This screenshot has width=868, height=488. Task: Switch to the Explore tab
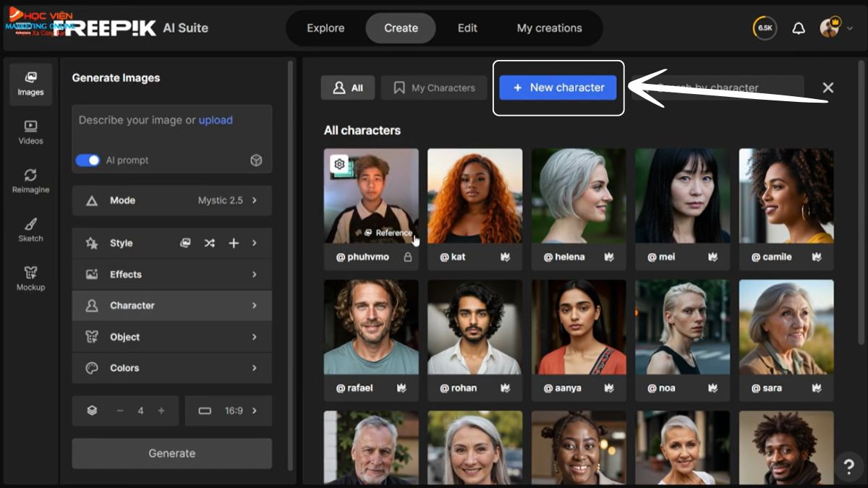(x=325, y=28)
